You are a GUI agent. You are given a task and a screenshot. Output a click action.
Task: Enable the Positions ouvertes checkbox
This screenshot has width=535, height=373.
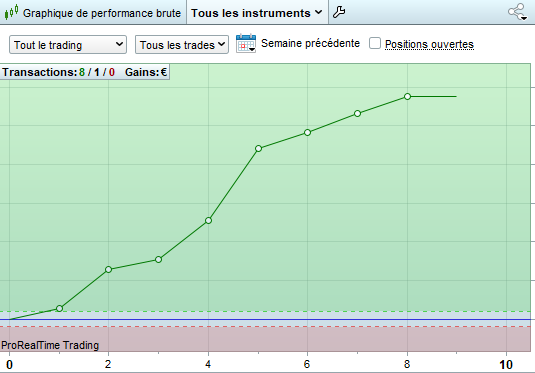(x=375, y=43)
